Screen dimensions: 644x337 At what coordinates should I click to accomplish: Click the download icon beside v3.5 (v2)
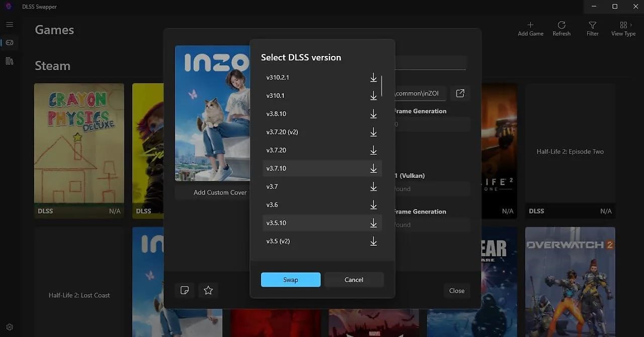pyautogui.click(x=373, y=241)
